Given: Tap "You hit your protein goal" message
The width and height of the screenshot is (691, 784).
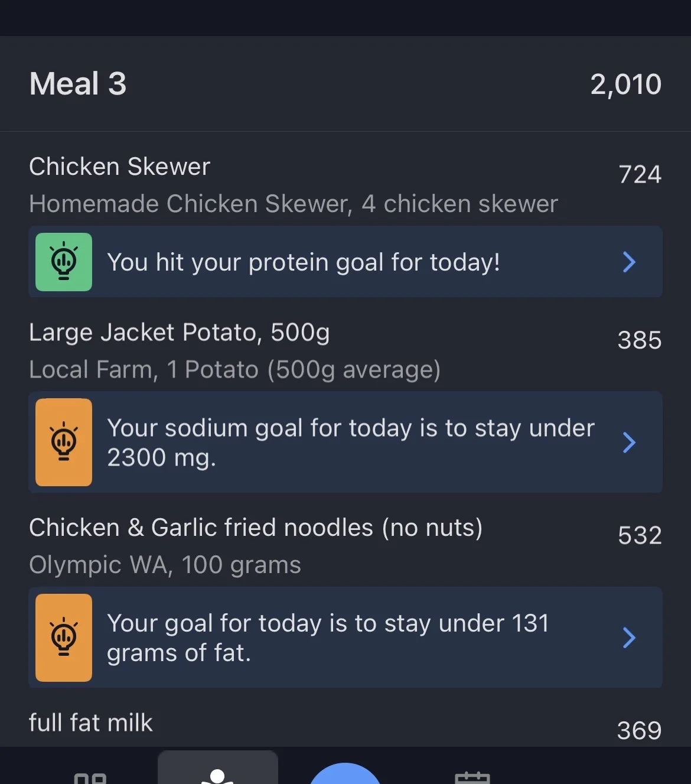Looking at the screenshot, I should click(304, 262).
